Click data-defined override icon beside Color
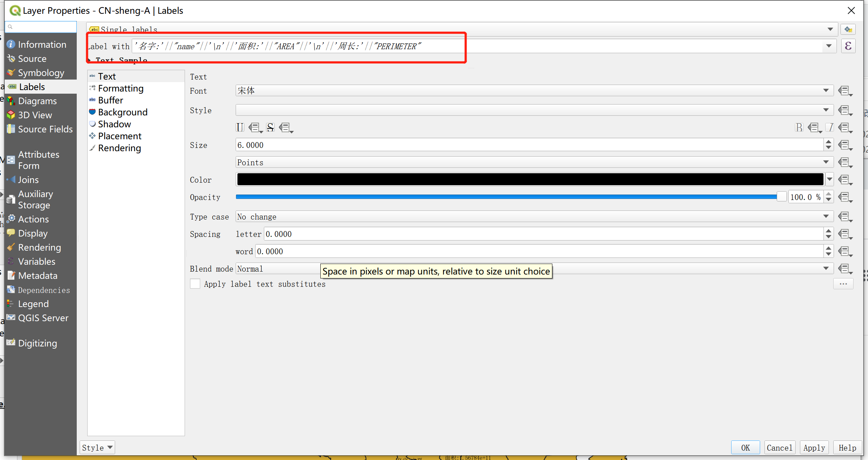This screenshot has width=868, height=460. click(x=845, y=180)
